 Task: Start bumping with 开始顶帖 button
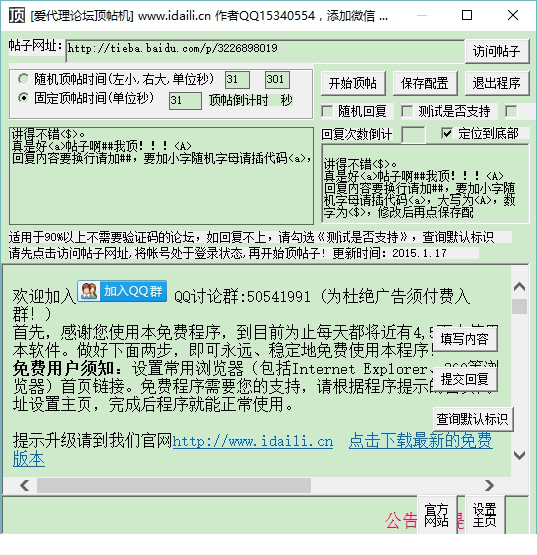pos(353,84)
